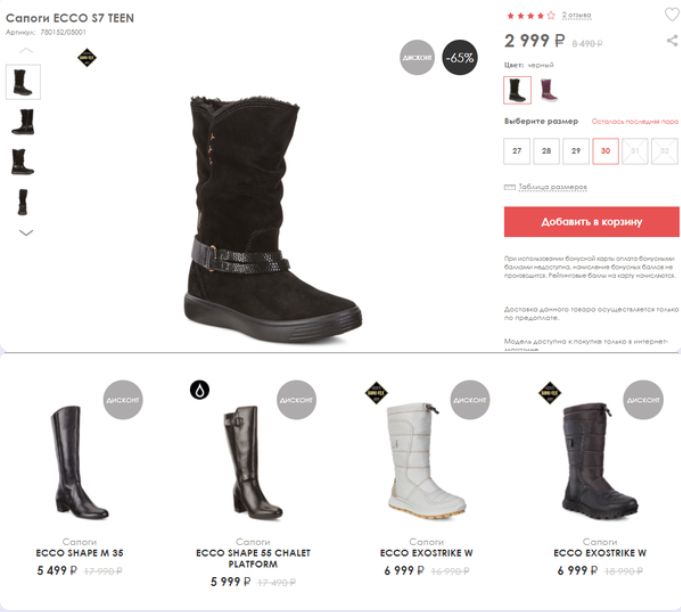Viewport: 681px width, 612px height.
Task: Open the reviews link next to stars
Action: (576, 16)
